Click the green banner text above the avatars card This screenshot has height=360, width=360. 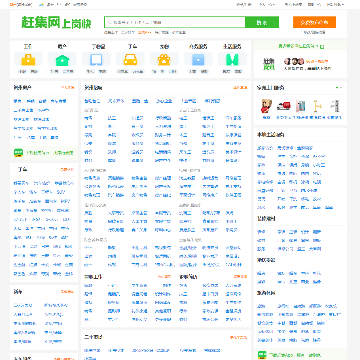[x=299, y=46]
